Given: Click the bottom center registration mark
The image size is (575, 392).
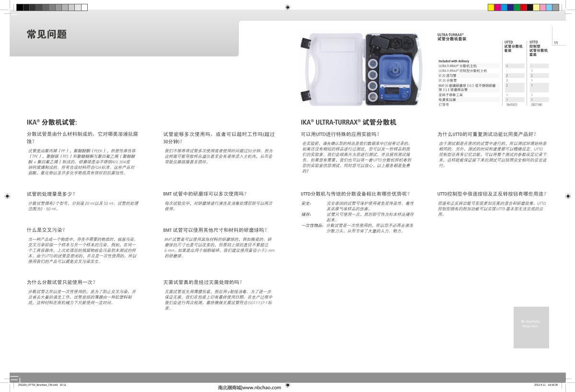Looking at the screenshot, I should [x=287, y=384].
